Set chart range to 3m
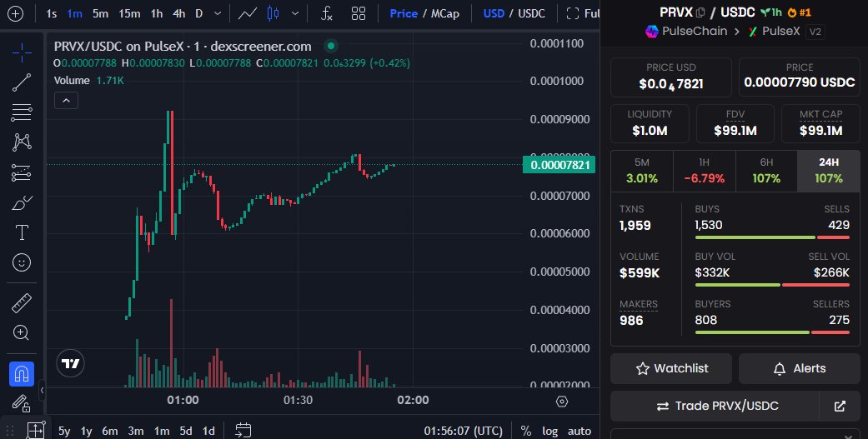The image size is (868, 439). point(136,431)
